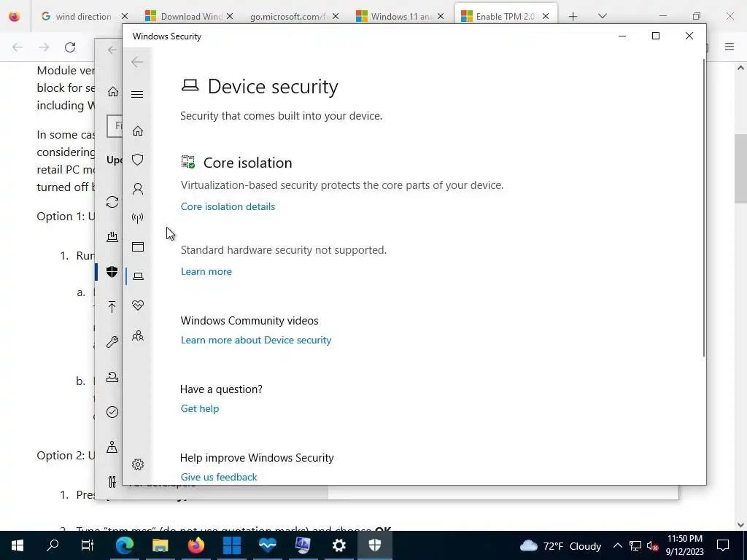Open Firewall & network protection icon

[138, 218]
